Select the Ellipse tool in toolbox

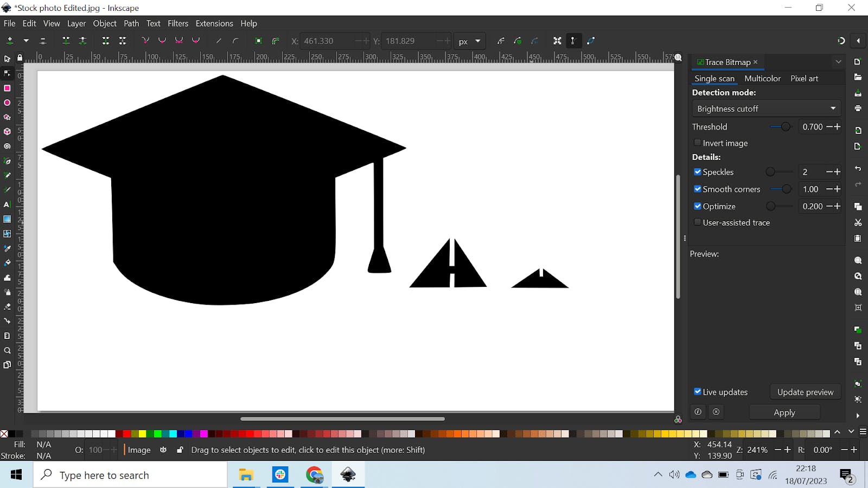[7, 103]
